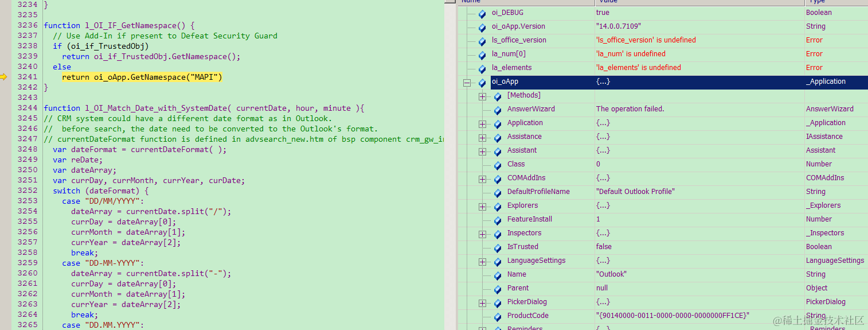Select the oi_DEBUG watch name

507,13
